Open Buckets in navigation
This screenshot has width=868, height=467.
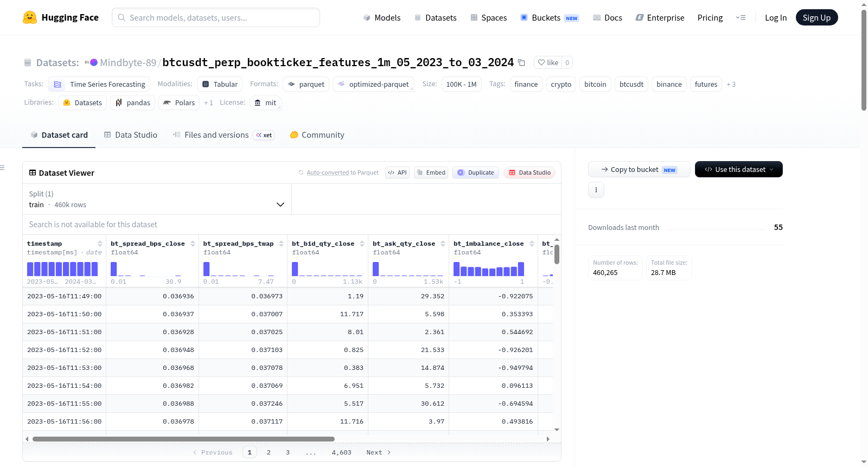point(550,18)
